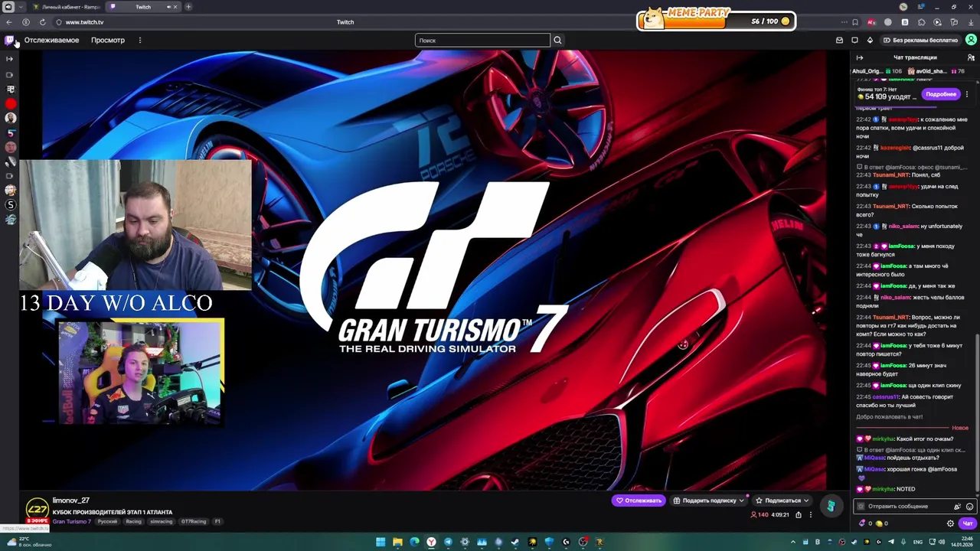The height and width of the screenshot is (551, 980).
Task: Open the Bits diamond icon
Action: [x=870, y=40]
